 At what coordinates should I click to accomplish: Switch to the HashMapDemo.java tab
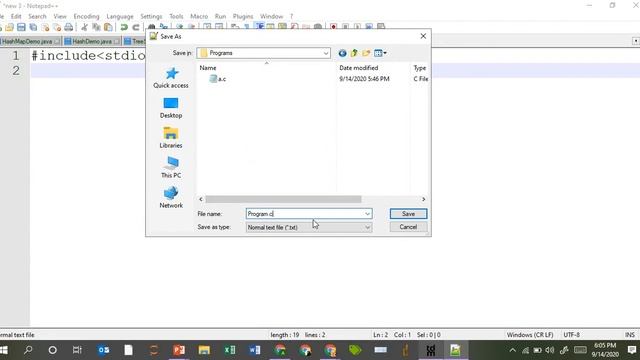[x=27, y=42]
